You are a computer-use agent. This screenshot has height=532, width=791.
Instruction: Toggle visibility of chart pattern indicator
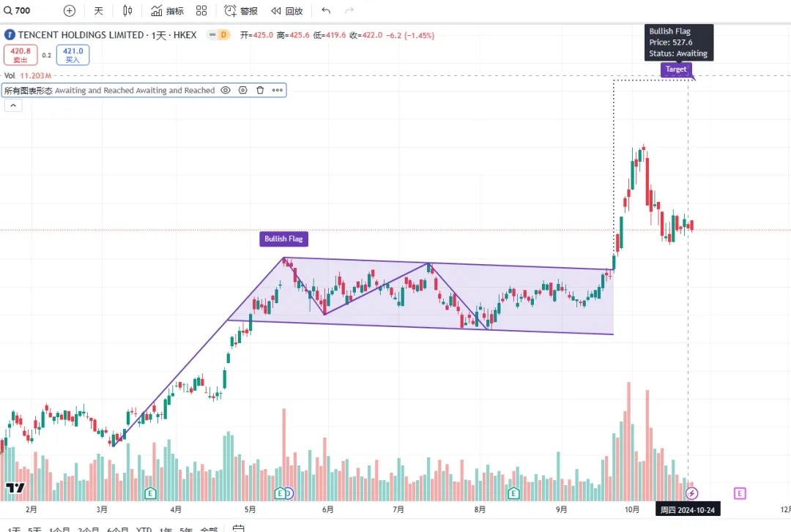coord(226,91)
